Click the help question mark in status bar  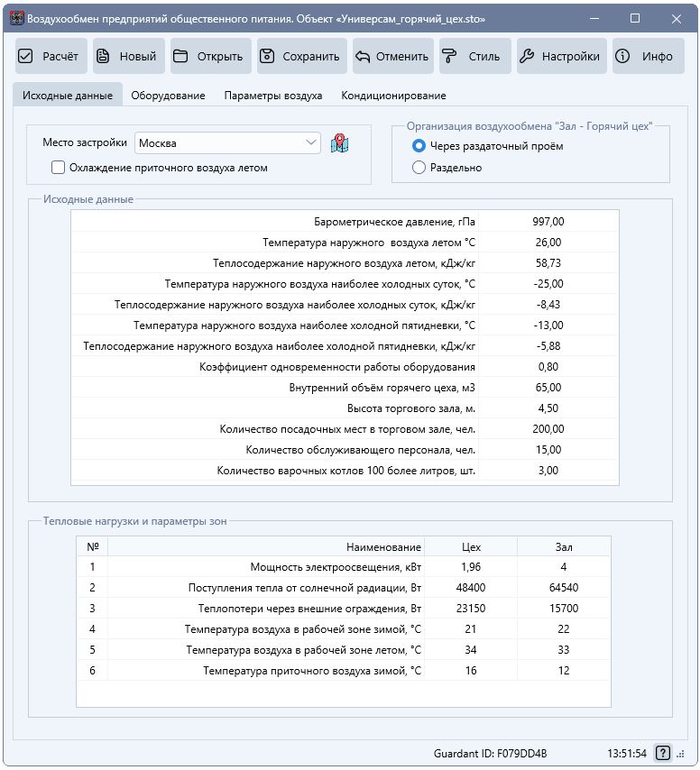click(x=663, y=753)
